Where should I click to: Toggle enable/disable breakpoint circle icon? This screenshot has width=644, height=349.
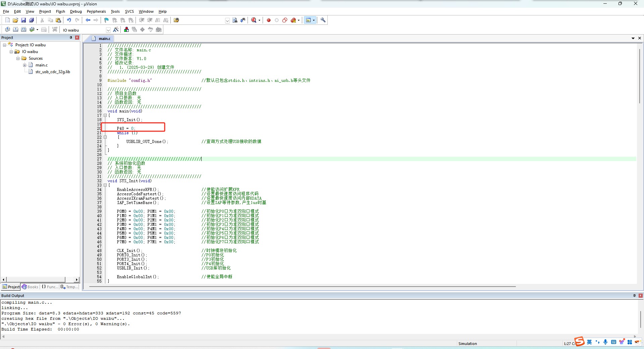[x=277, y=20]
